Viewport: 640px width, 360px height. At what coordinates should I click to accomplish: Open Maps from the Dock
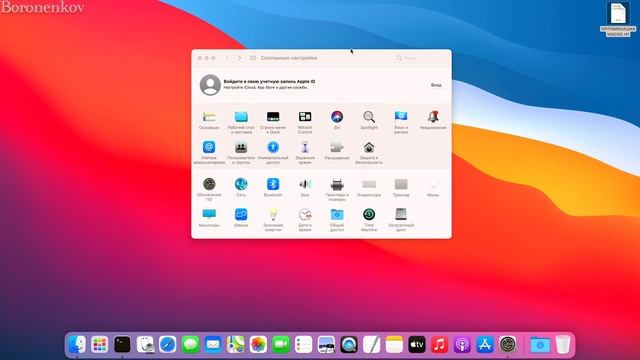(x=236, y=345)
